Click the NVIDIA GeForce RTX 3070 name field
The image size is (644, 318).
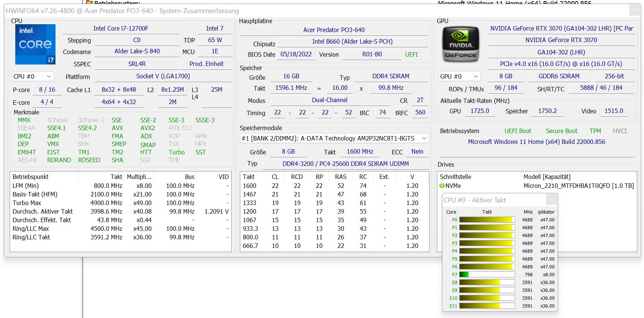[561, 40]
